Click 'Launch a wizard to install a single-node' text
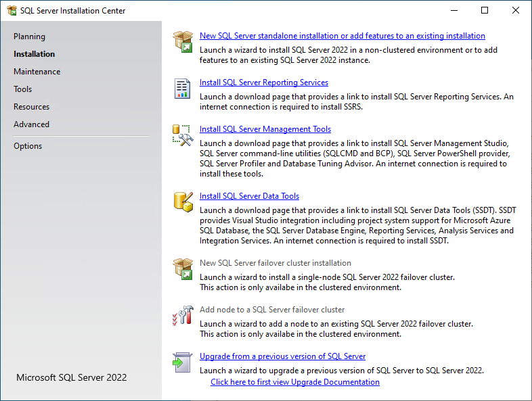The width and height of the screenshot is (532, 401). 270,277
